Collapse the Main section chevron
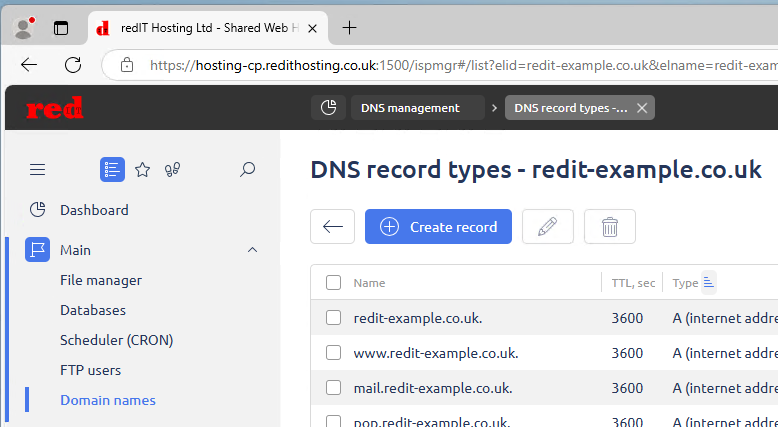The image size is (778, 427). point(253,250)
